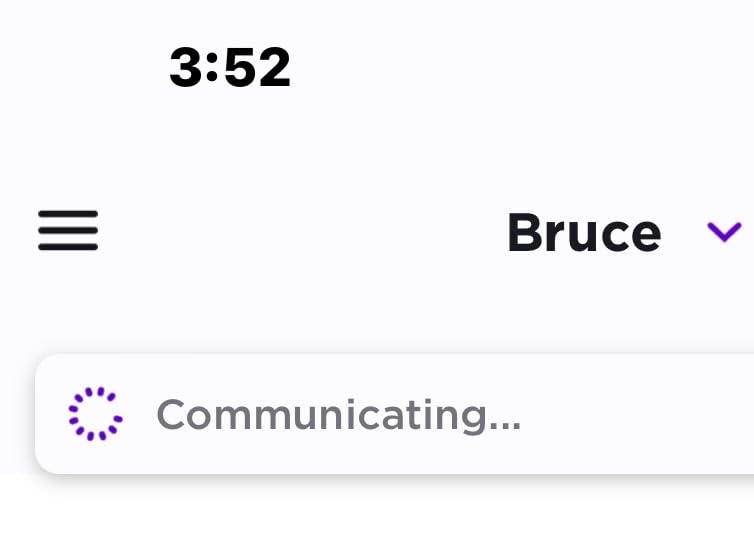This screenshot has width=754, height=551.
Task: Select the Bruce header title
Action: pyautogui.click(x=584, y=232)
